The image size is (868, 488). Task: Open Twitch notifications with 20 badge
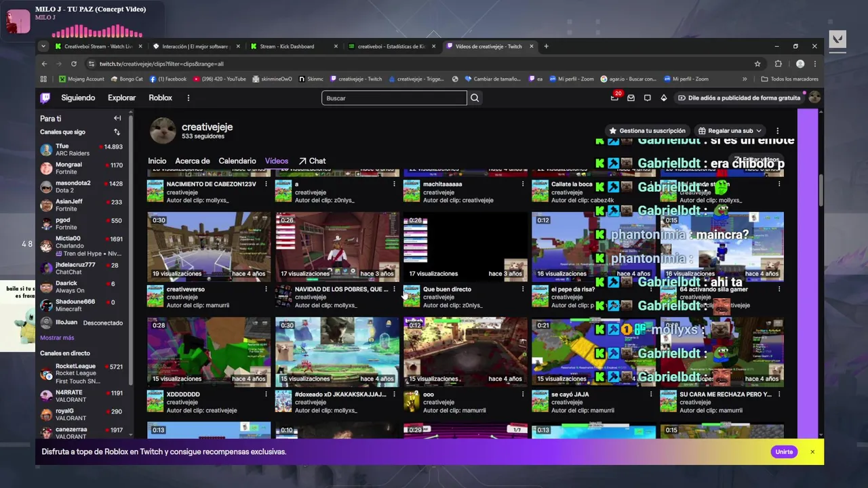point(614,98)
